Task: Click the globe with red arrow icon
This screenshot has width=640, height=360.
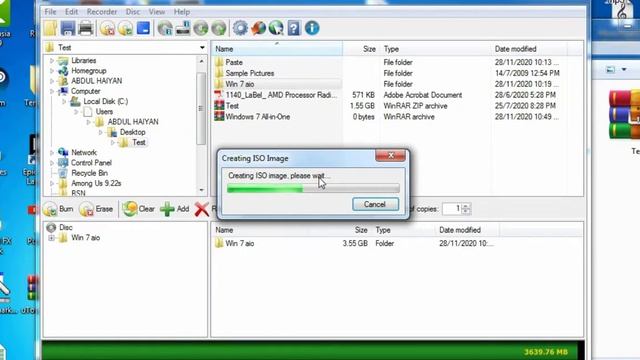Action: point(258,28)
